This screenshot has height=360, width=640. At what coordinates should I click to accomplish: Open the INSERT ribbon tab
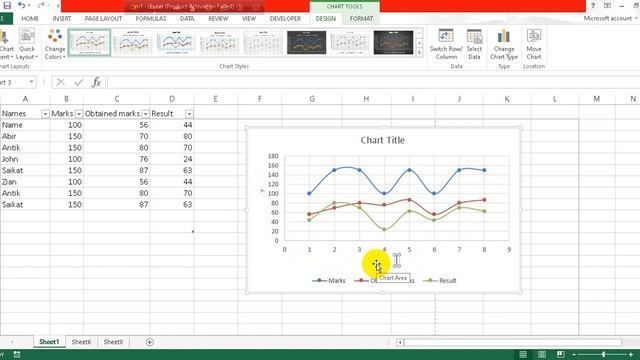click(62, 19)
